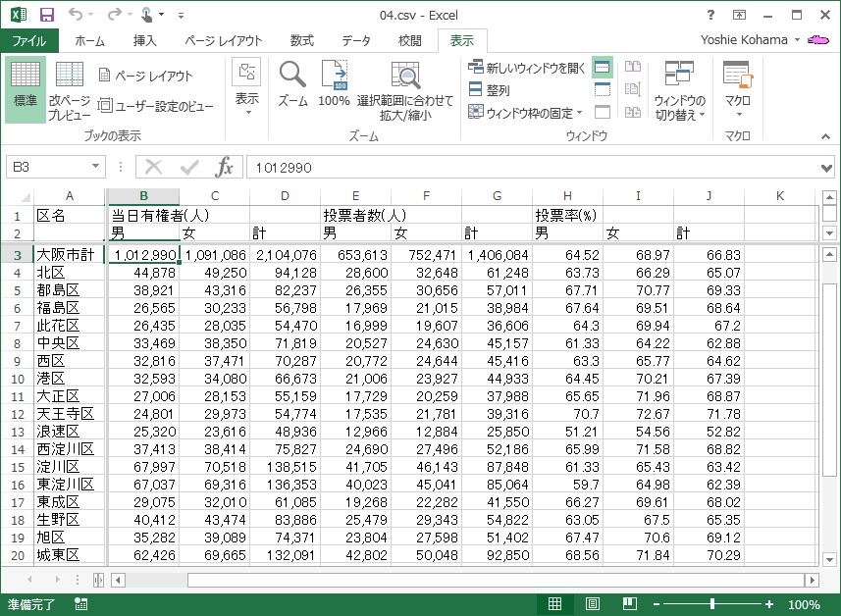Screen dimensions: 841x616
Task: Click the Touch/Mouse mode icon
Action: tap(147, 15)
